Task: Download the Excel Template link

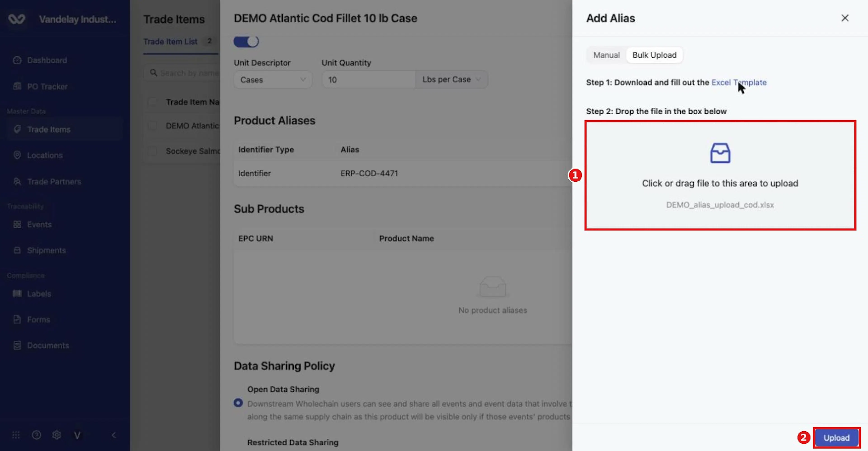Action: 739,82
